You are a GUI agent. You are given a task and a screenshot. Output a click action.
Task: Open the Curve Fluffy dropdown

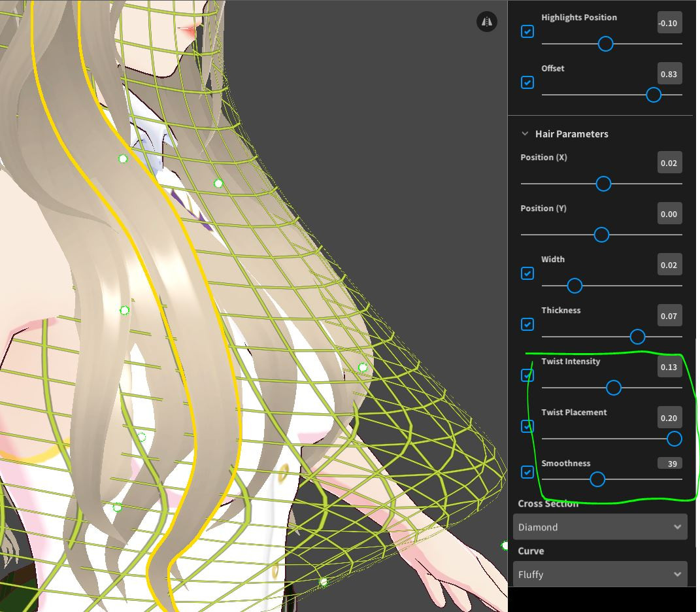tap(600, 574)
